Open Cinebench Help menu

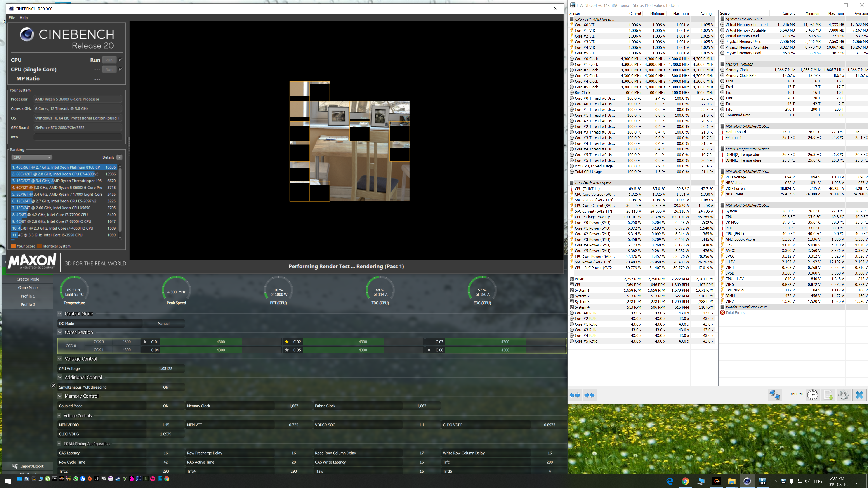24,18
